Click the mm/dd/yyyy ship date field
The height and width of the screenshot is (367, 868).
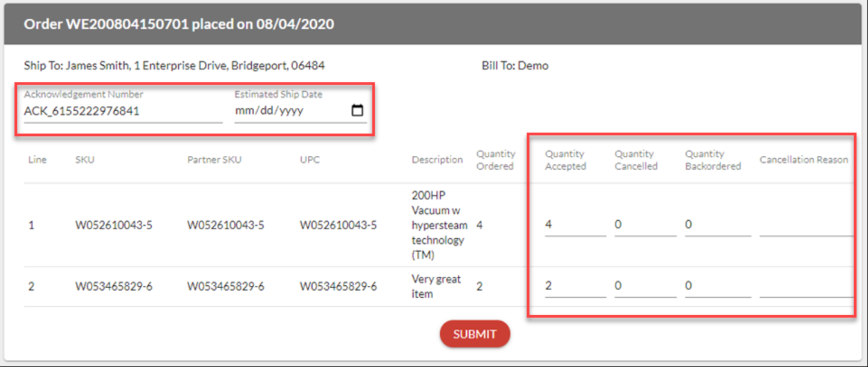coord(269,111)
